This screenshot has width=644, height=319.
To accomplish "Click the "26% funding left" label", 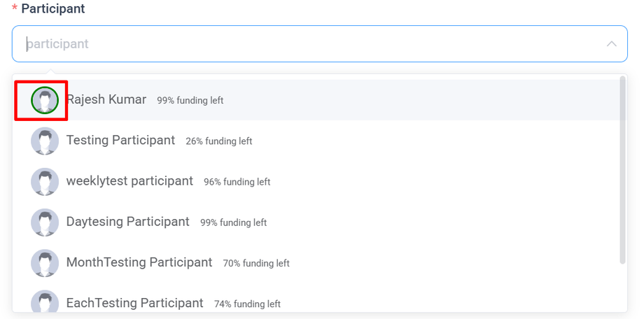I will (x=218, y=141).
